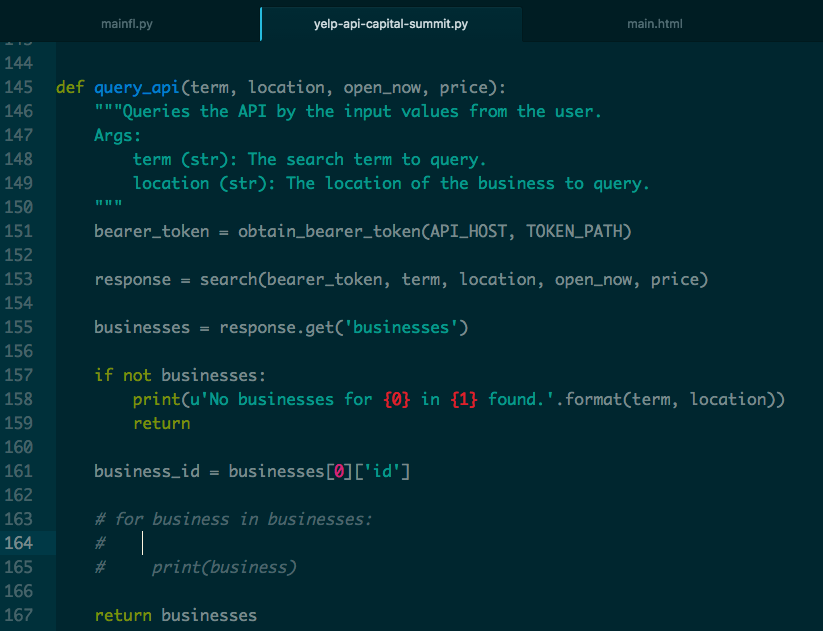Switch to the main.html tab

(x=654, y=23)
